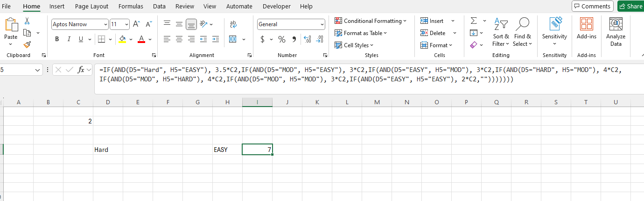The width and height of the screenshot is (644, 201).
Task: Toggle Italic formatting
Action: click(x=69, y=39)
